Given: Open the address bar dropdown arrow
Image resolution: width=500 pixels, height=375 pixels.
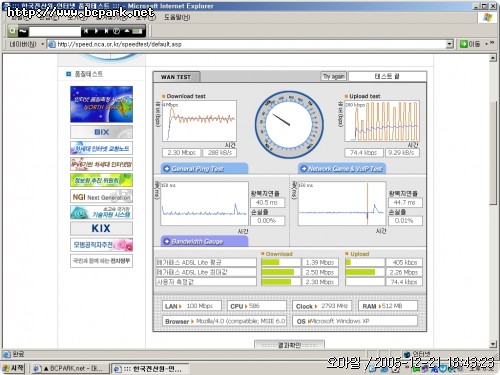Looking at the screenshot, I should pos(449,44).
